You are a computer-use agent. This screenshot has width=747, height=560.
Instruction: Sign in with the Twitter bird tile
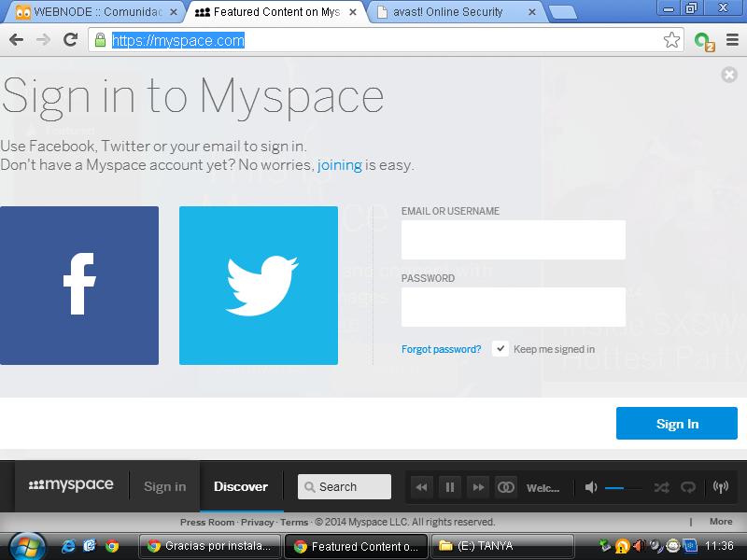[x=259, y=285]
